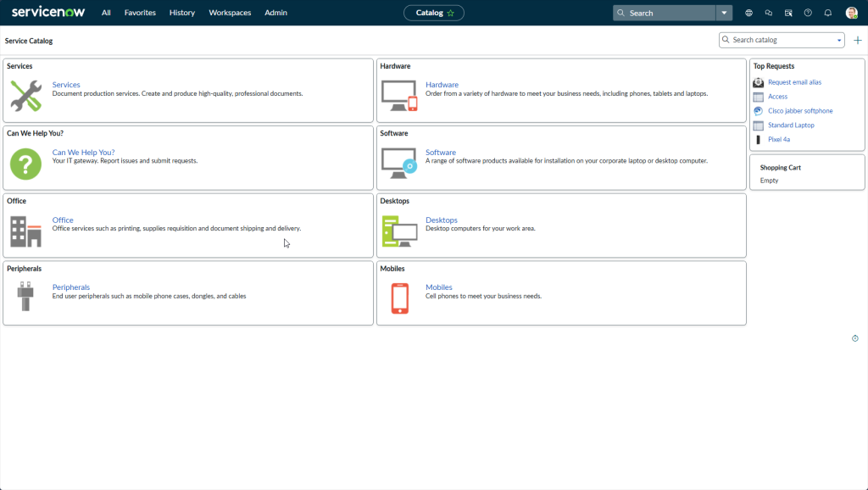The image size is (868, 490).
Task: Open the All menu
Action: click(x=106, y=13)
